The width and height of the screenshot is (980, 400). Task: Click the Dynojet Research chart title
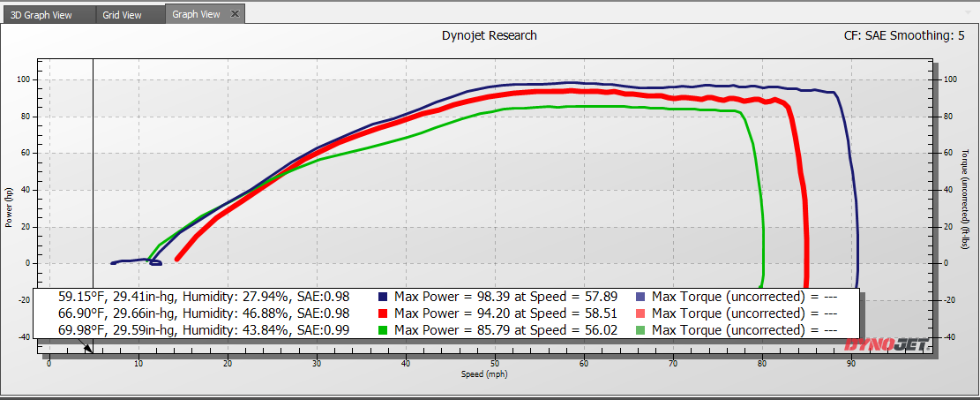pos(489,35)
